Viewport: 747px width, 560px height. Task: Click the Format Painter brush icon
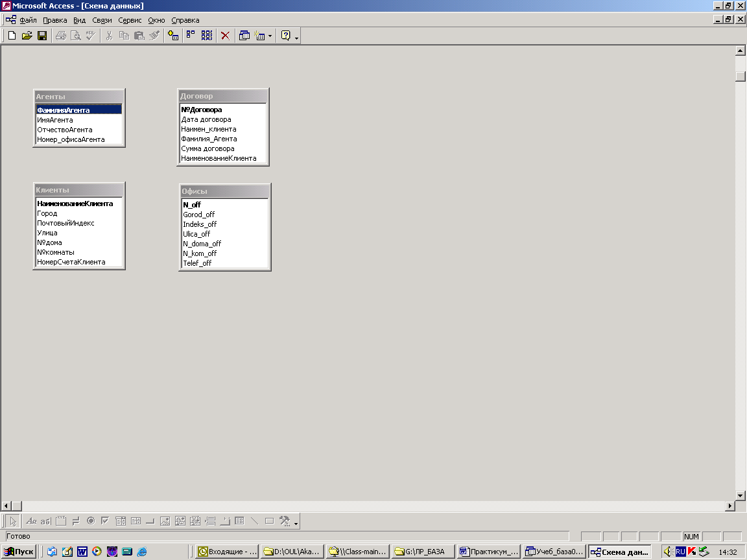[x=154, y=36]
